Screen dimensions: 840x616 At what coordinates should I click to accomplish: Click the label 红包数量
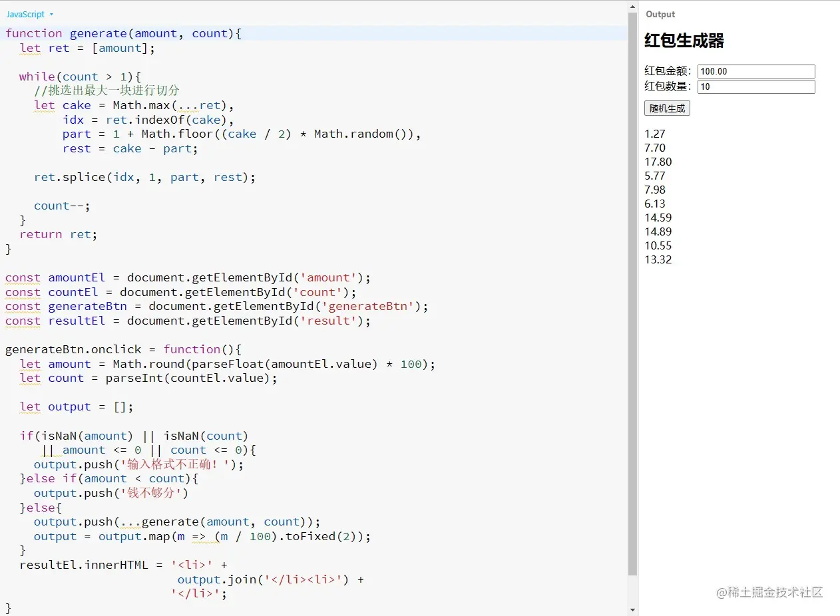[x=669, y=86]
